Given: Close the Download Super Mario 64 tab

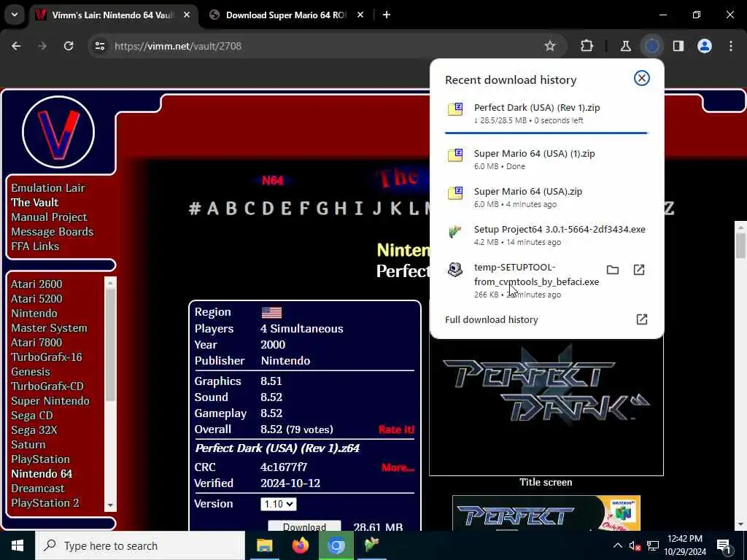Looking at the screenshot, I should pos(360,15).
